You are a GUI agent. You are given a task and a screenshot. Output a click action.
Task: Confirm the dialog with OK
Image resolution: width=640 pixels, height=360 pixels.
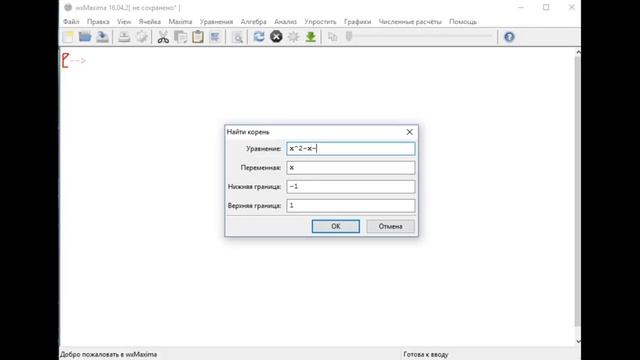tap(336, 226)
